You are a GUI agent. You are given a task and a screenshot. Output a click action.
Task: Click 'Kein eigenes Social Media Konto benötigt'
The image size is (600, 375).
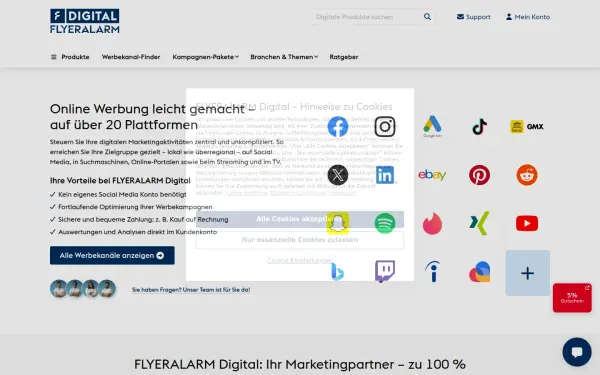[x=122, y=194]
